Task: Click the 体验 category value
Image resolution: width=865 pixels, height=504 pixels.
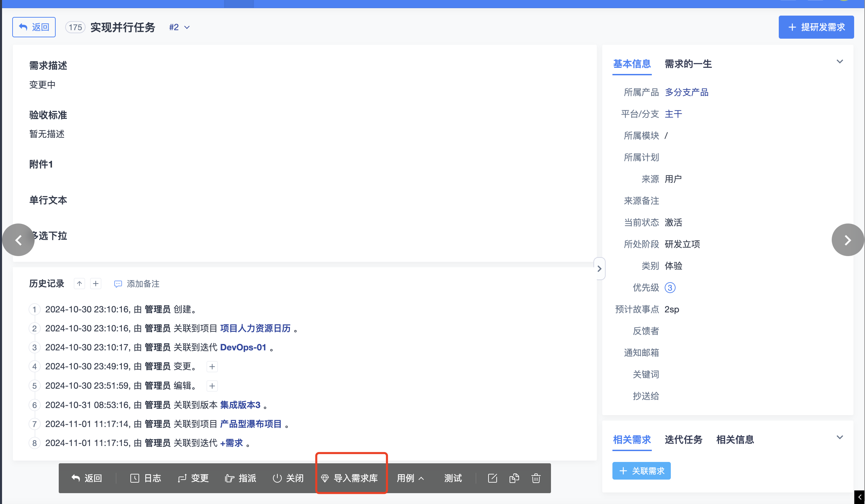Action: point(673,266)
